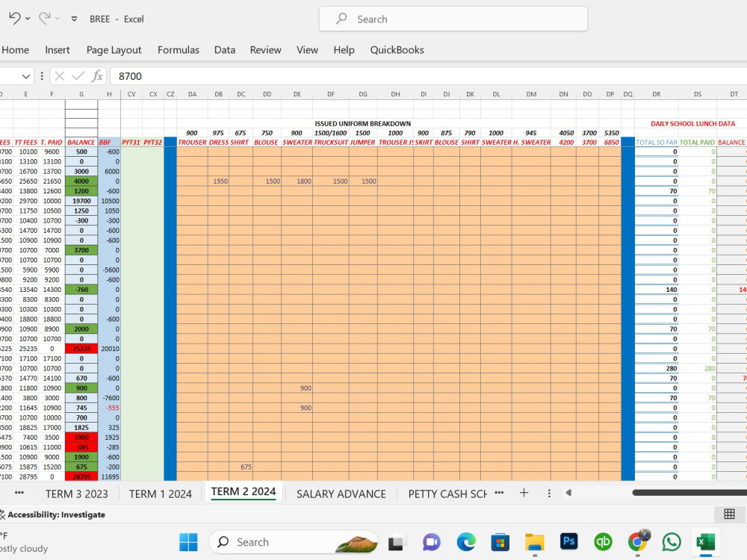Image resolution: width=747 pixels, height=560 pixels.
Task: Expand the Name Box dropdown arrow
Action: point(25,76)
